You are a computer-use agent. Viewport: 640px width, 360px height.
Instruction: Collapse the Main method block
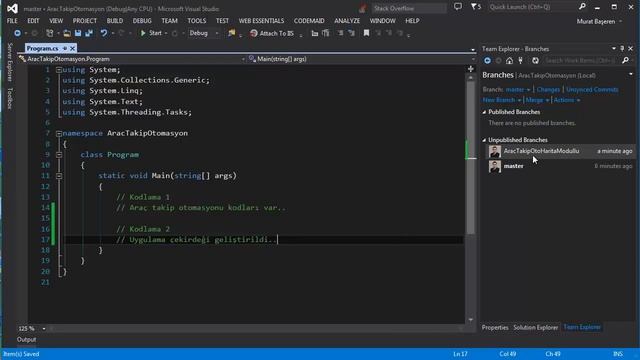coord(59,176)
